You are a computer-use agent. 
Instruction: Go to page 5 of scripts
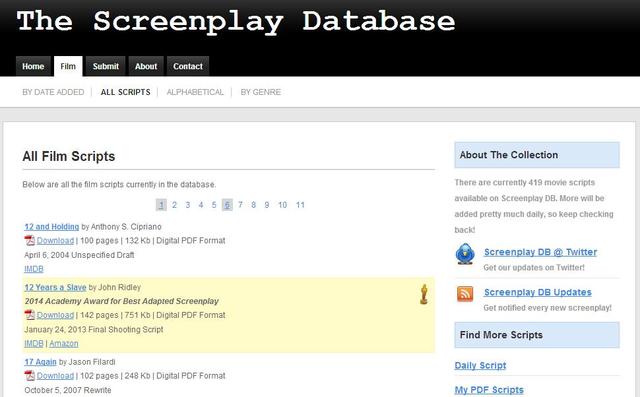pyautogui.click(x=214, y=205)
